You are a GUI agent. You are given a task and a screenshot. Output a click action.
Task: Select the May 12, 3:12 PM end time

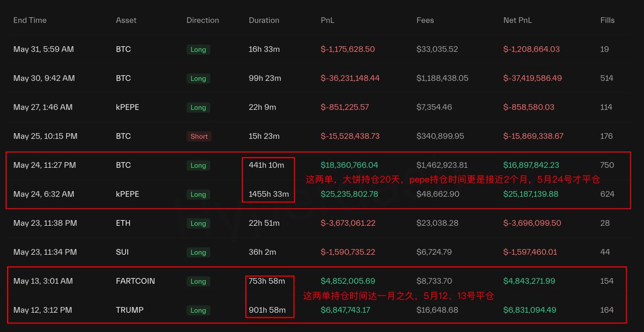click(42, 310)
